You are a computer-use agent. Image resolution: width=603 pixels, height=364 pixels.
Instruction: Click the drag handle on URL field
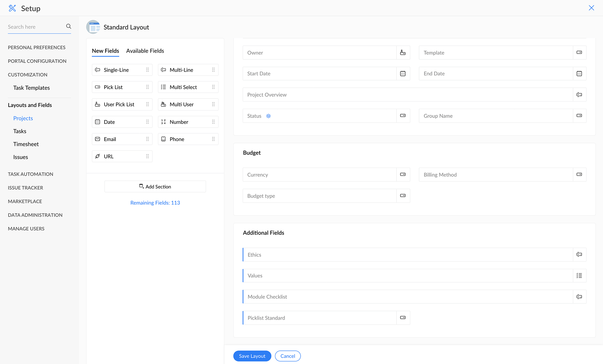147,156
